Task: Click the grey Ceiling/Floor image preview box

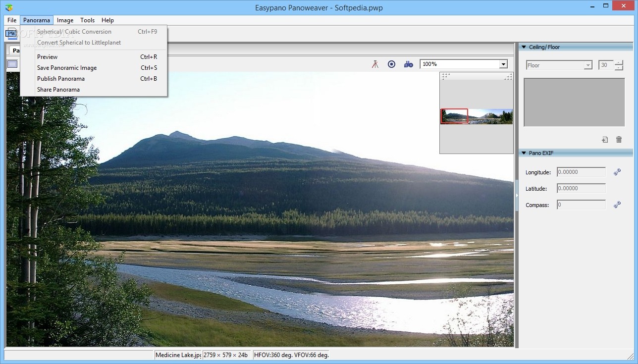Action: point(574,103)
